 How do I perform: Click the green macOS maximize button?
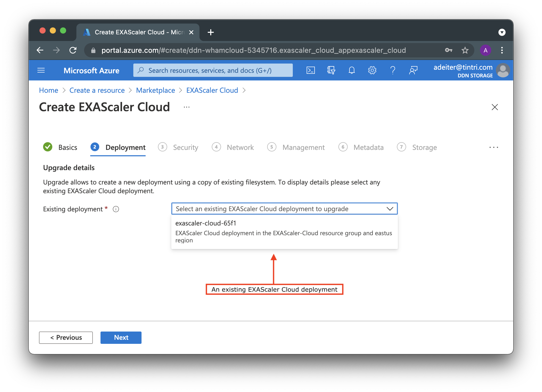click(x=63, y=31)
